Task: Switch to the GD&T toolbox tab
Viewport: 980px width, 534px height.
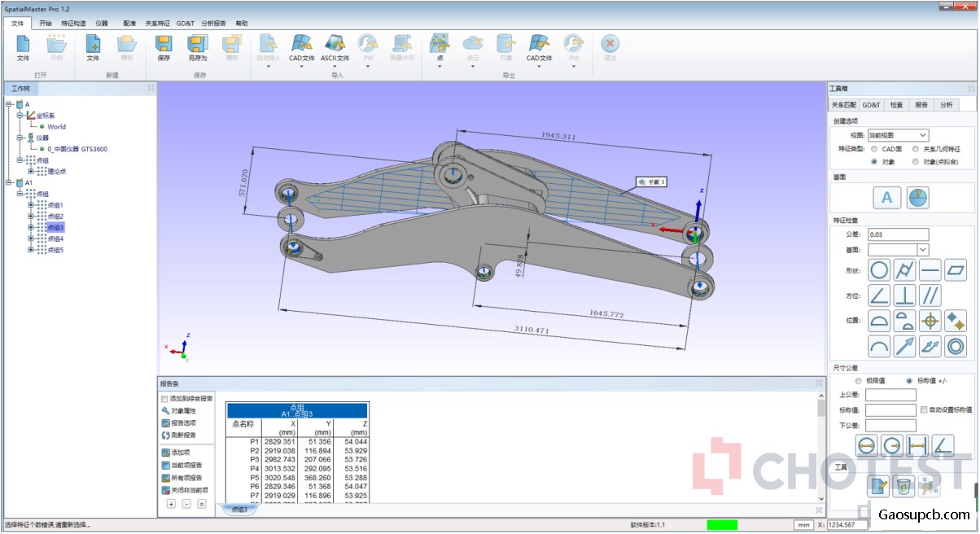Action: tap(872, 105)
